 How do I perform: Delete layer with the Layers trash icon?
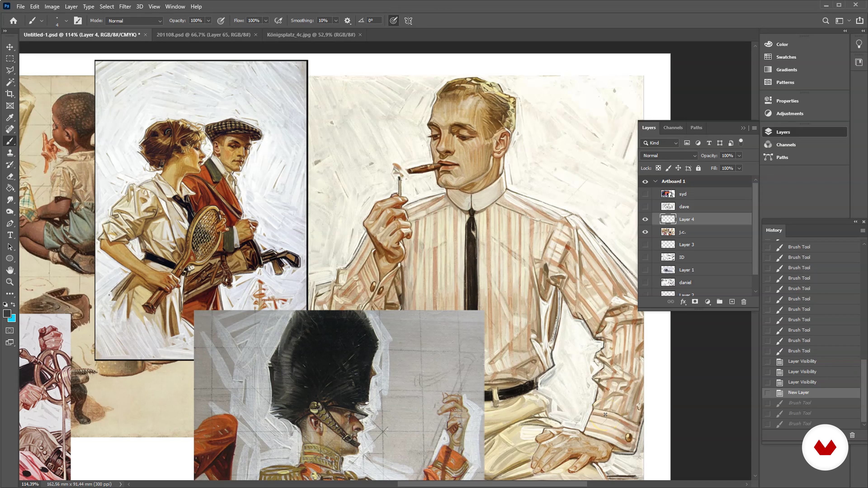coord(744,302)
